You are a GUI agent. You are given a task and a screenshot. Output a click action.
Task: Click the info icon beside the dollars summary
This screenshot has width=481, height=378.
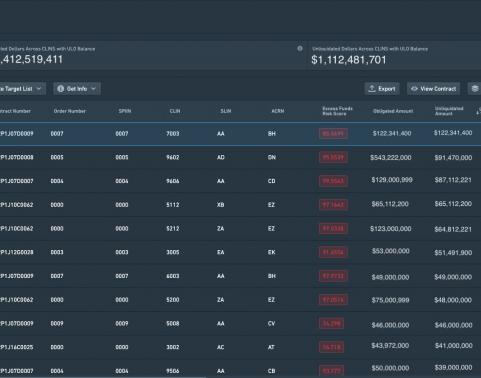coord(300,49)
